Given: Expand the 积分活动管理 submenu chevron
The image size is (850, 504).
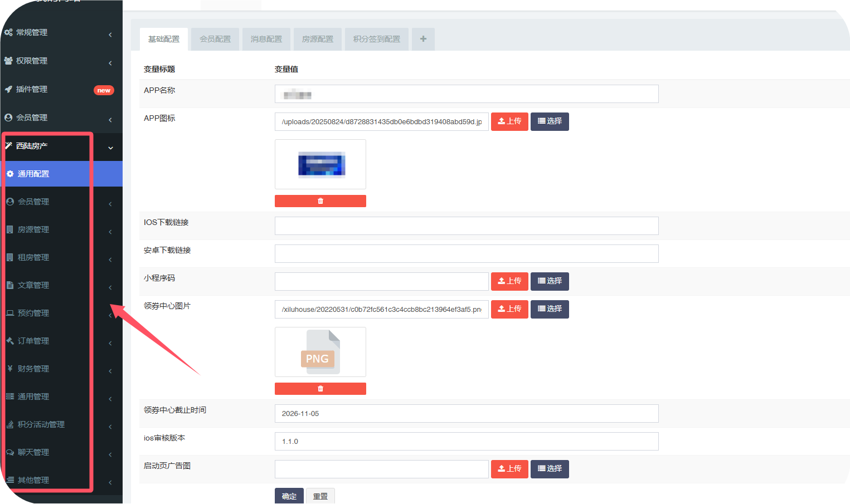Looking at the screenshot, I should (x=110, y=427).
